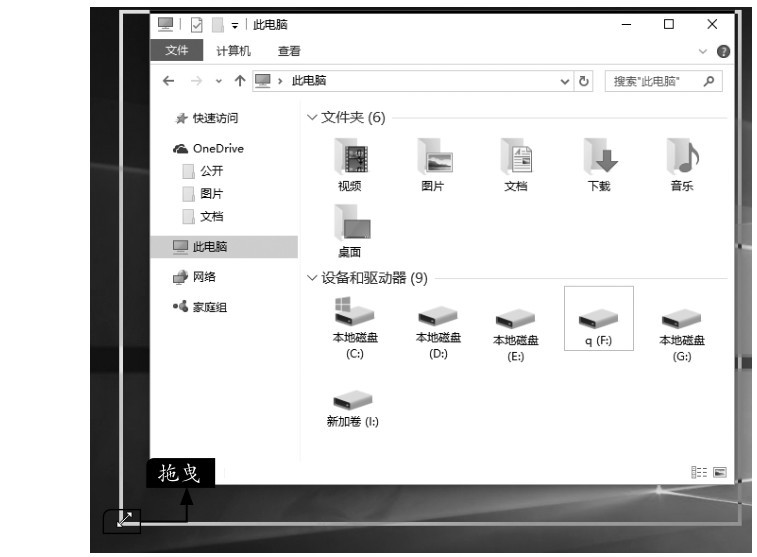Select 文档 under OneDrive
The width and height of the screenshot is (757, 557).
point(203,216)
